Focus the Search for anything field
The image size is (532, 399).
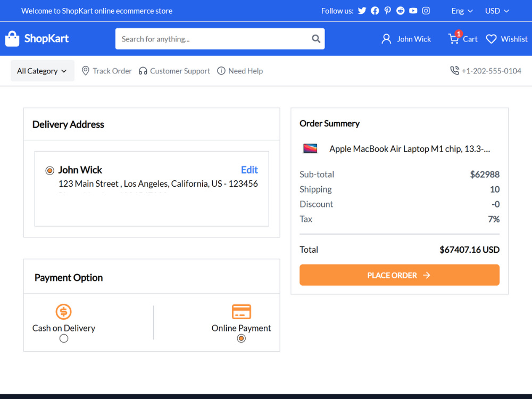click(220, 39)
